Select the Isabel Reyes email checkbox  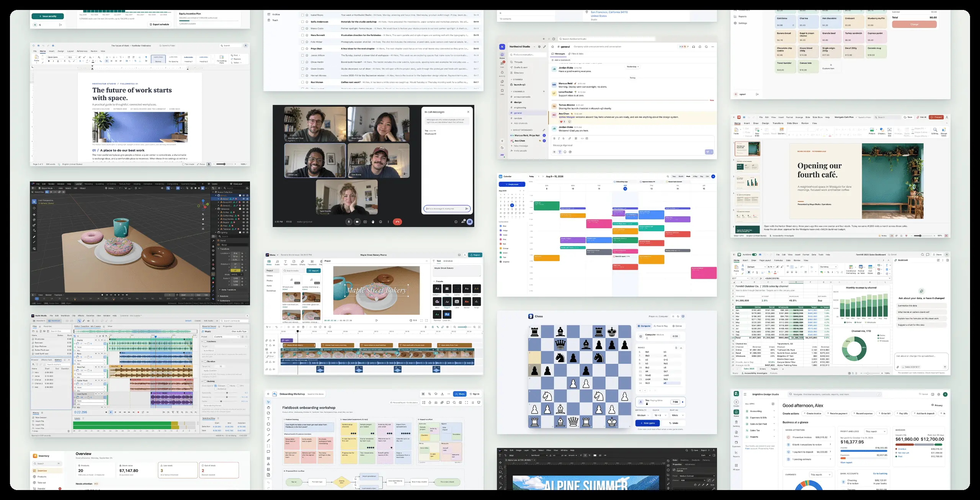(x=303, y=15)
